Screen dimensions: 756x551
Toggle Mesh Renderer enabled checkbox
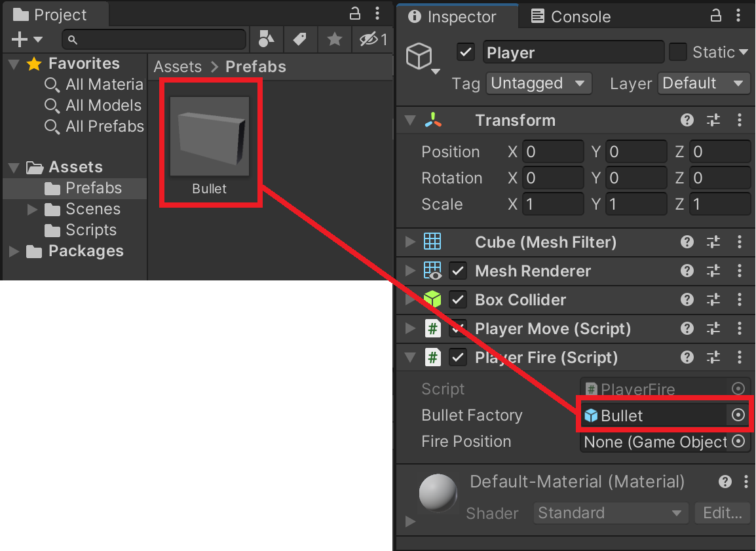click(458, 271)
